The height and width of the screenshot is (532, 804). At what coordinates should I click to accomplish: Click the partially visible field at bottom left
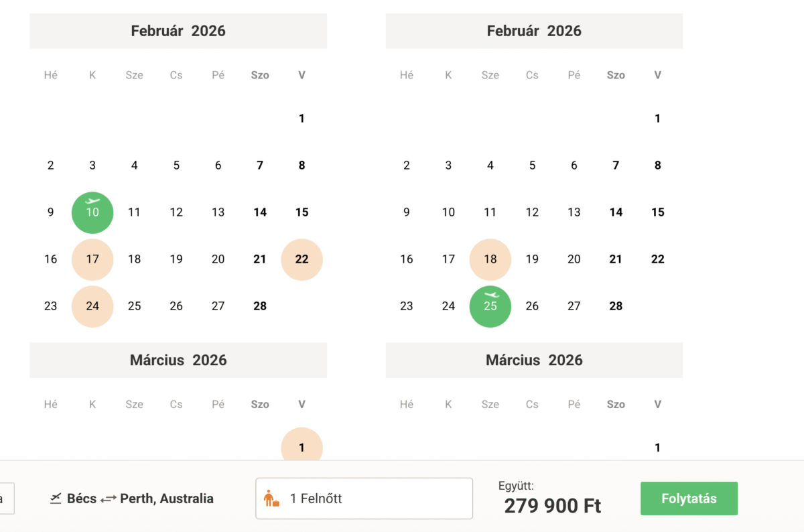pos(7,498)
